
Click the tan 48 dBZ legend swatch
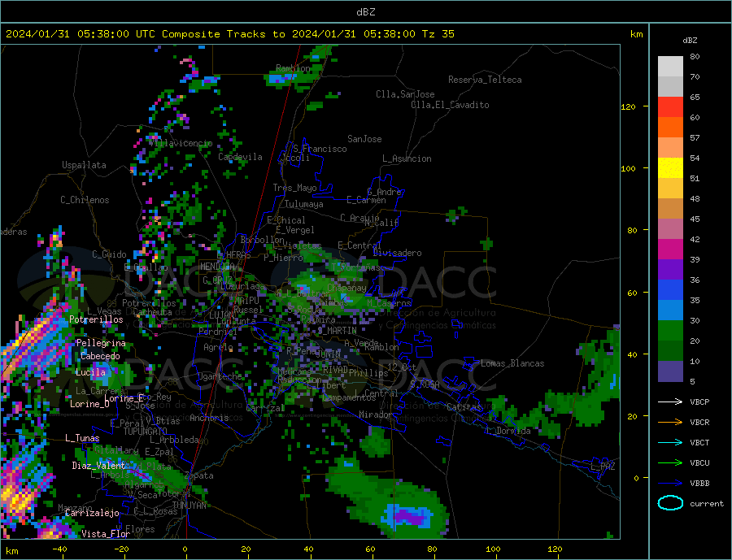pyautogui.click(x=670, y=209)
